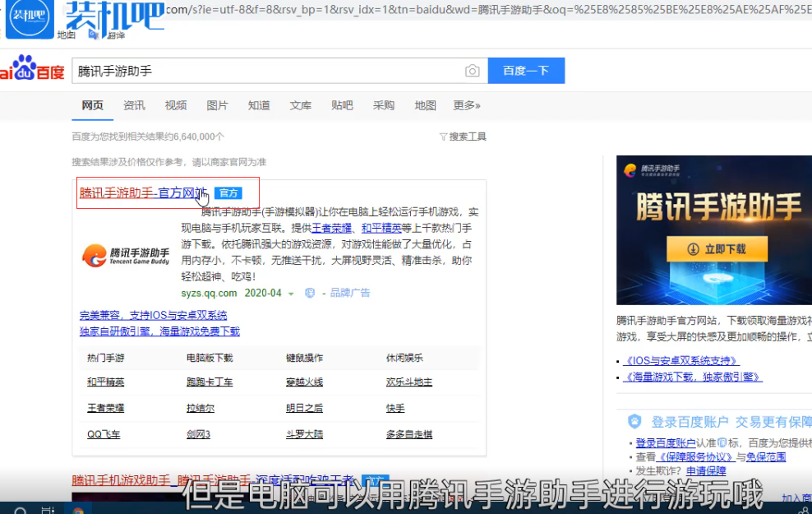The width and height of the screenshot is (812, 514).
Task: Expand the 更多» search categories
Action: click(466, 105)
